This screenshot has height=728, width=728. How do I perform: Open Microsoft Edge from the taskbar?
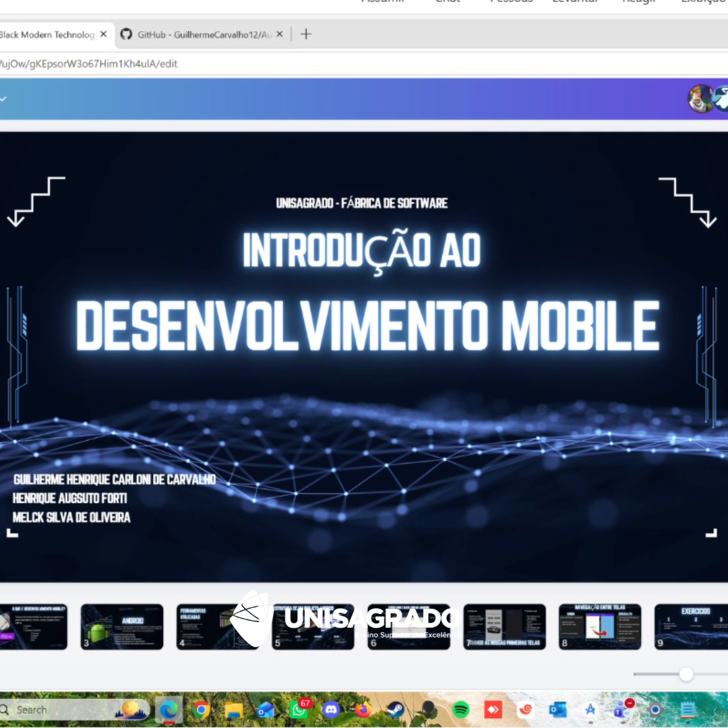[x=169, y=710]
